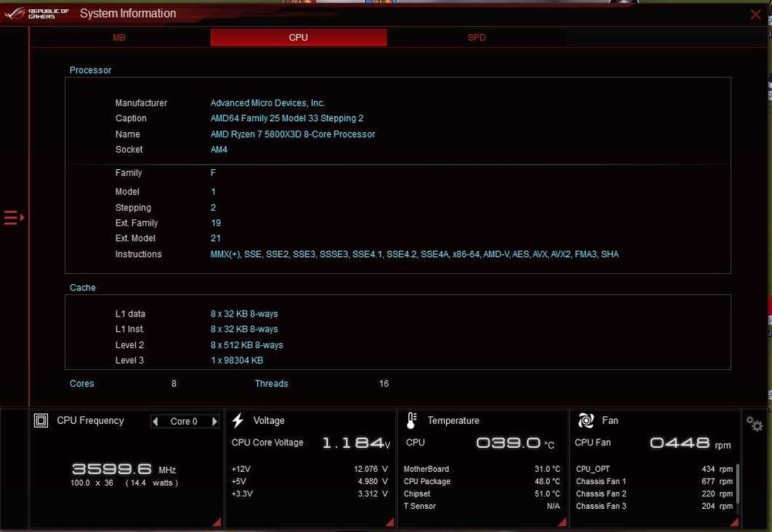The image size is (772, 532).
Task: Click the 3599.6 MHz frequency readout
Action: pyautogui.click(x=124, y=469)
